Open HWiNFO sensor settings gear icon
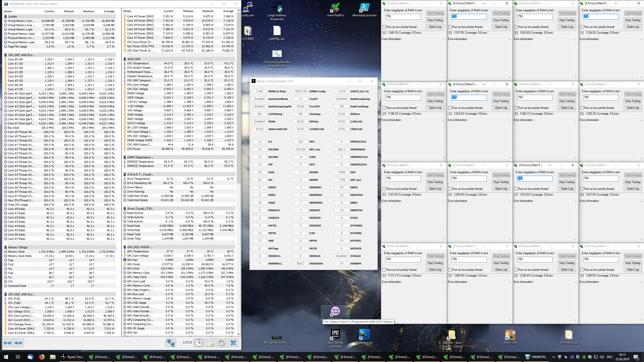 [221, 343]
